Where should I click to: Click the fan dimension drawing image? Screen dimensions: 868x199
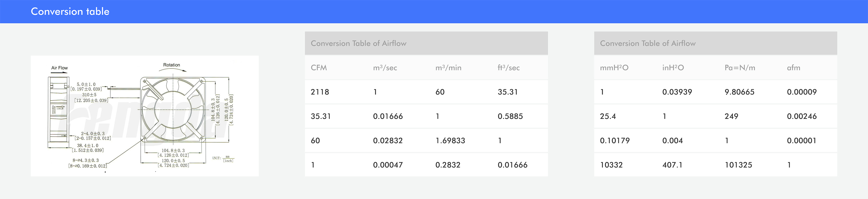(145, 116)
